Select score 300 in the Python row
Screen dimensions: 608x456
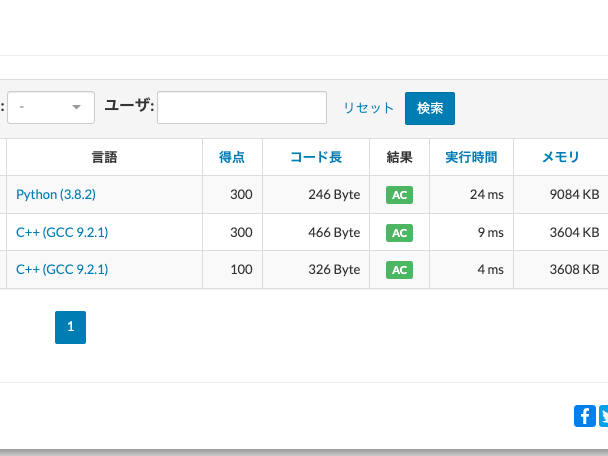pos(241,194)
